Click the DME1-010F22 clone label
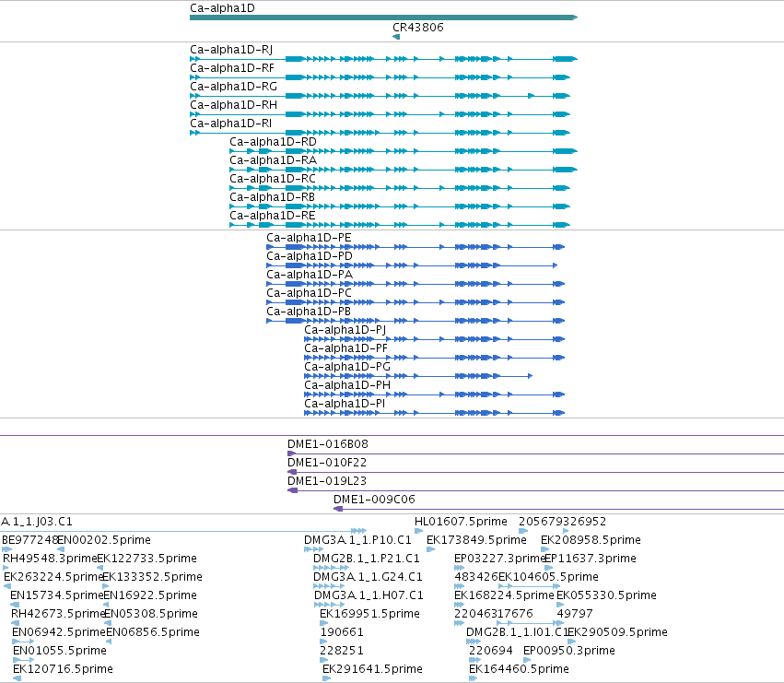This screenshot has width=784, height=683. tap(327, 463)
